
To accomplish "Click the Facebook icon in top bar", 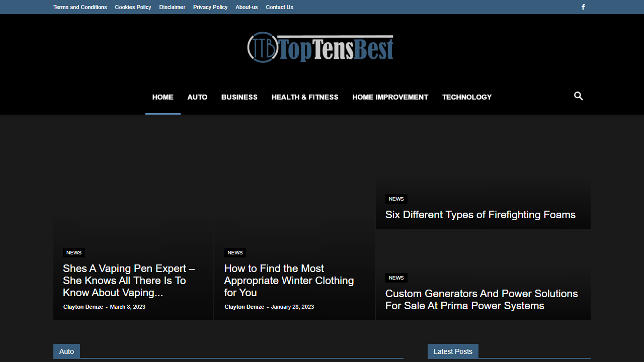I will pyautogui.click(x=583, y=7).
